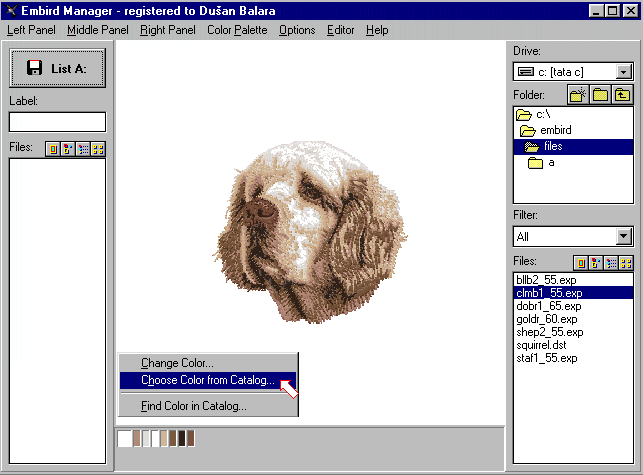
Task: Click third list-view icon beside left panel Files label
Action: tap(83, 149)
